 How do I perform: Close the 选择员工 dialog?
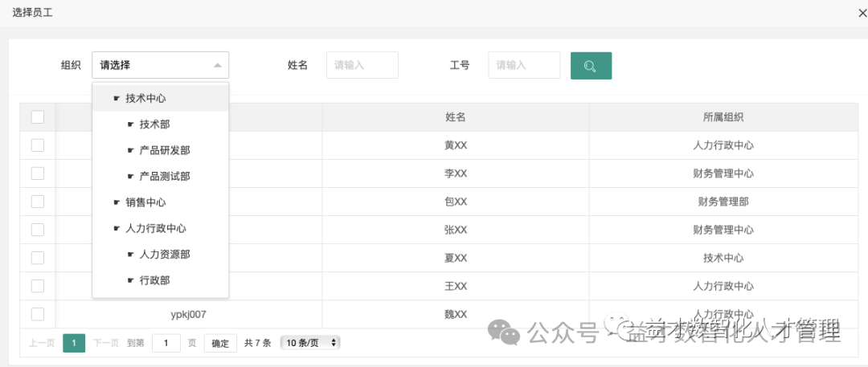862,14
